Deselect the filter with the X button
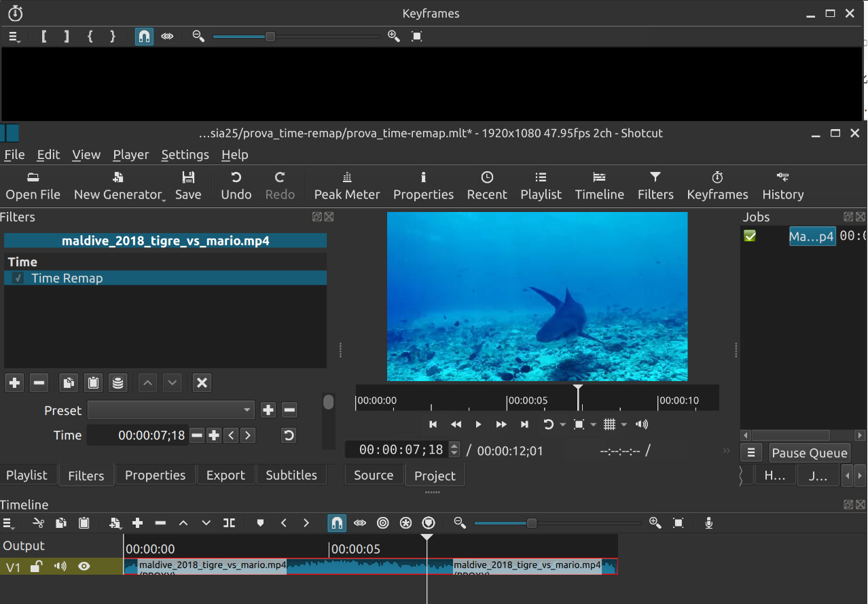Viewport: 868px width, 604px height. [202, 383]
